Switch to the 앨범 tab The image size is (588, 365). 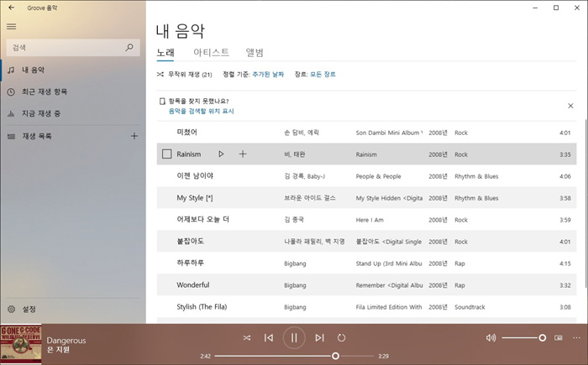255,52
